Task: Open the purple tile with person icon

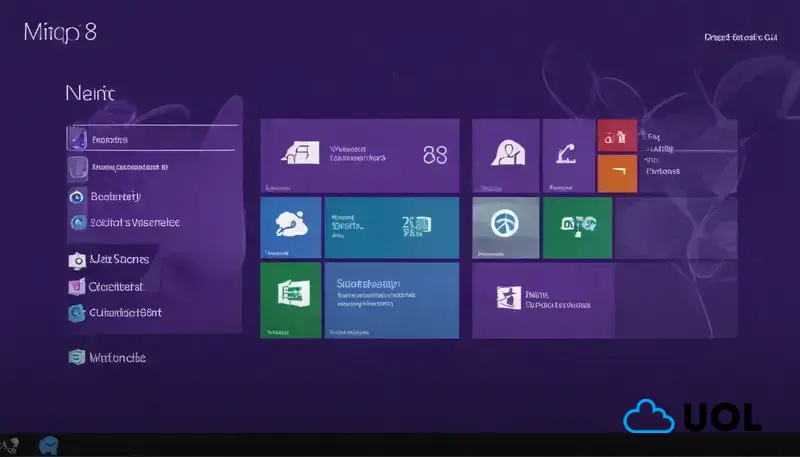Action: pos(506,156)
